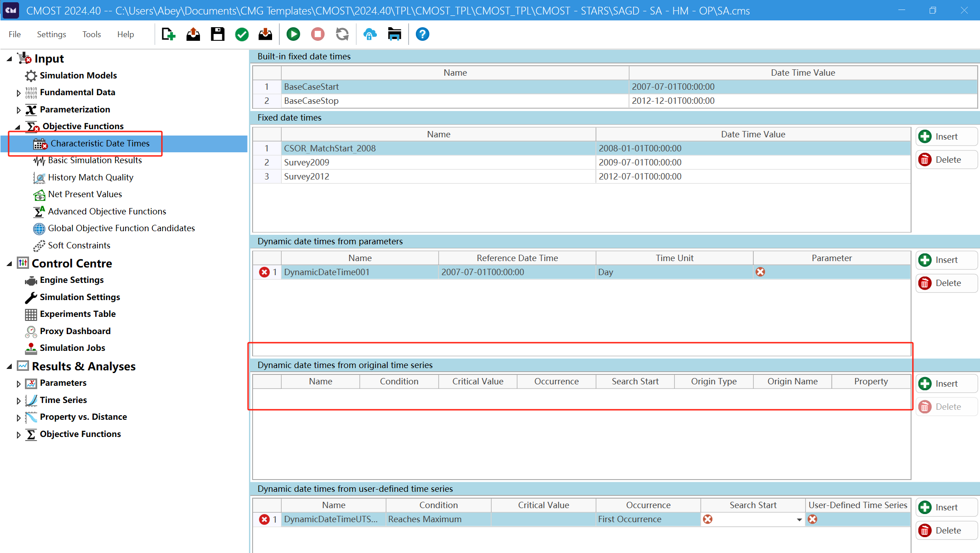Select History Match Quality tree item
980x553 pixels.
point(90,178)
